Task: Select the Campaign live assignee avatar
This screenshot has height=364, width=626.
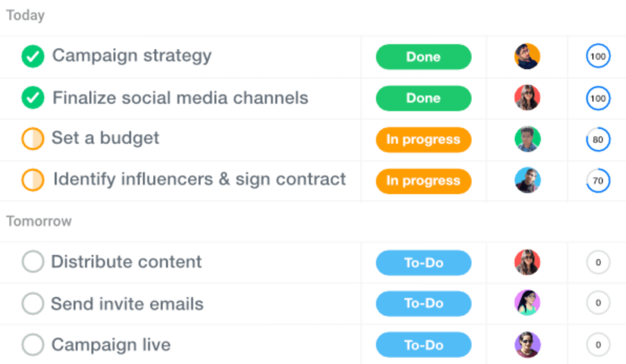Action: [x=527, y=345]
